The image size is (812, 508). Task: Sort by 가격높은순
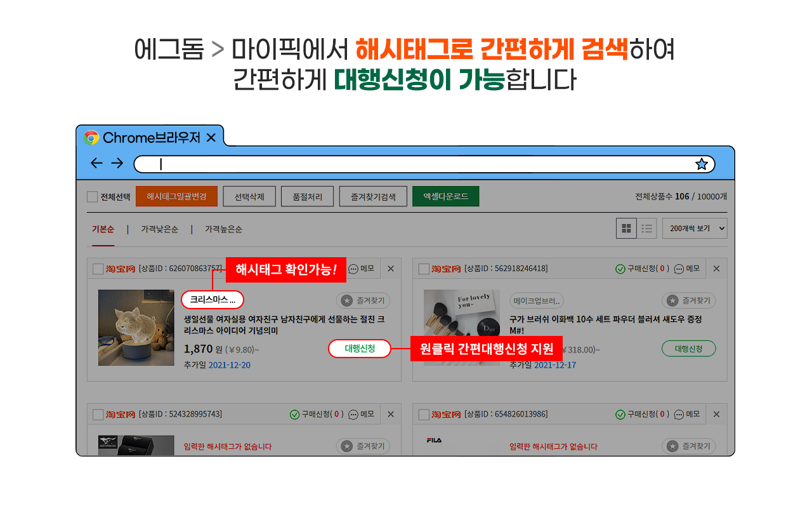click(x=223, y=229)
